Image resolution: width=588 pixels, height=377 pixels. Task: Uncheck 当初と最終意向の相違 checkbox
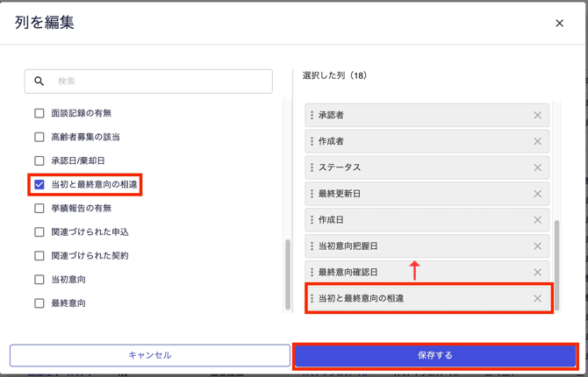click(x=39, y=185)
